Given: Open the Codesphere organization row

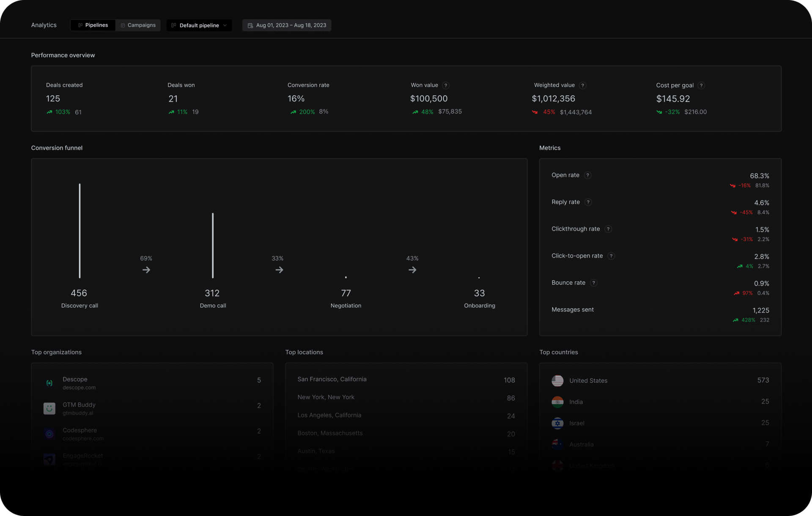Looking at the screenshot, I should 152,434.
